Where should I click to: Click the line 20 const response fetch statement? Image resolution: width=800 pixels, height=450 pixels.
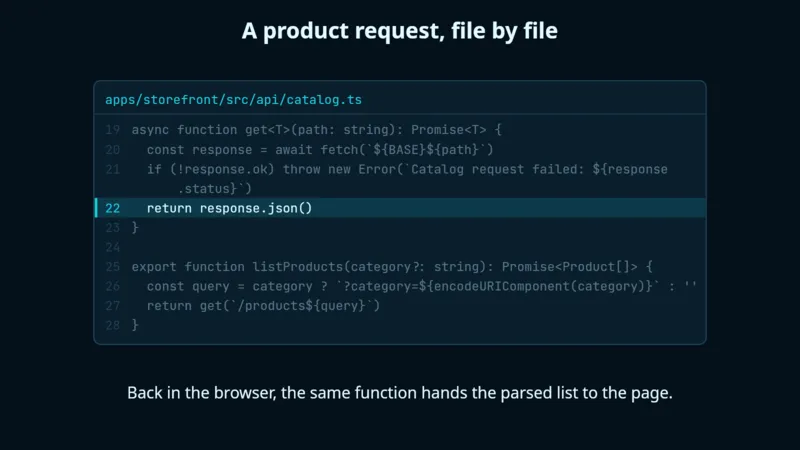[320, 149]
